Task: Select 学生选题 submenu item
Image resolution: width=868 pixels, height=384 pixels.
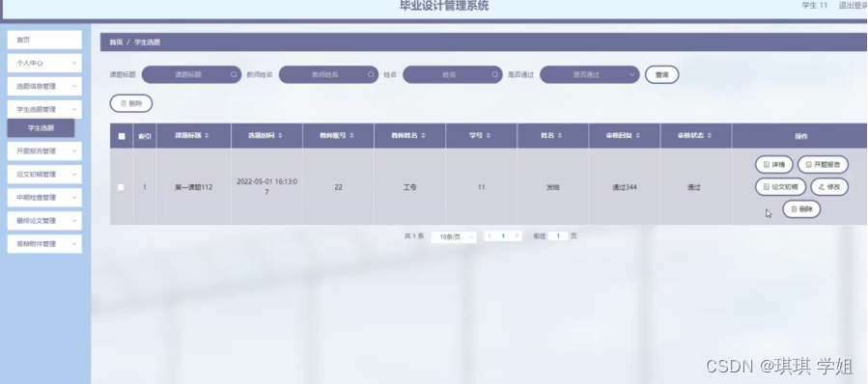Action: (x=41, y=127)
